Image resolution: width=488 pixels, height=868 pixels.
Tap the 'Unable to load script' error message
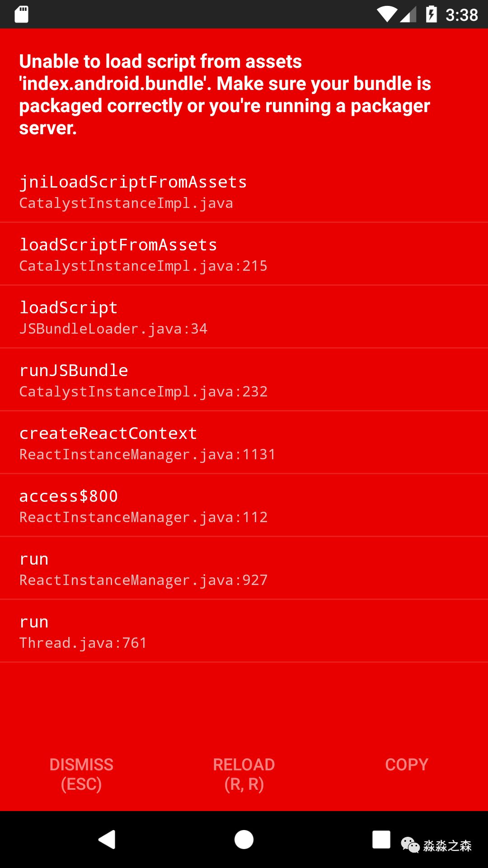point(225,94)
